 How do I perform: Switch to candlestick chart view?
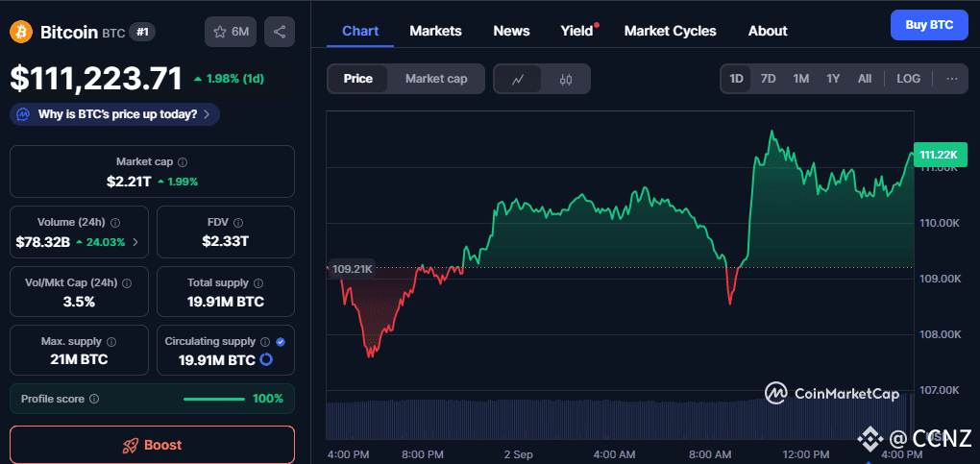pos(566,79)
